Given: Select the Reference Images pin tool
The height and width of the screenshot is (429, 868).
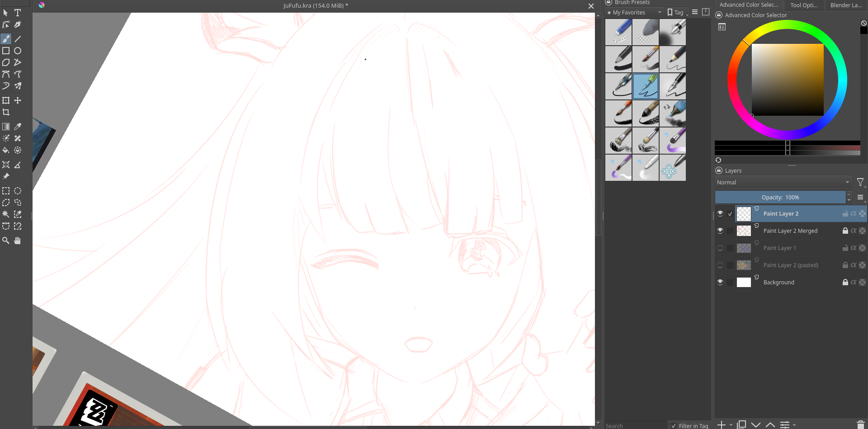Looking at the screenshot, I should click(6, 176).
